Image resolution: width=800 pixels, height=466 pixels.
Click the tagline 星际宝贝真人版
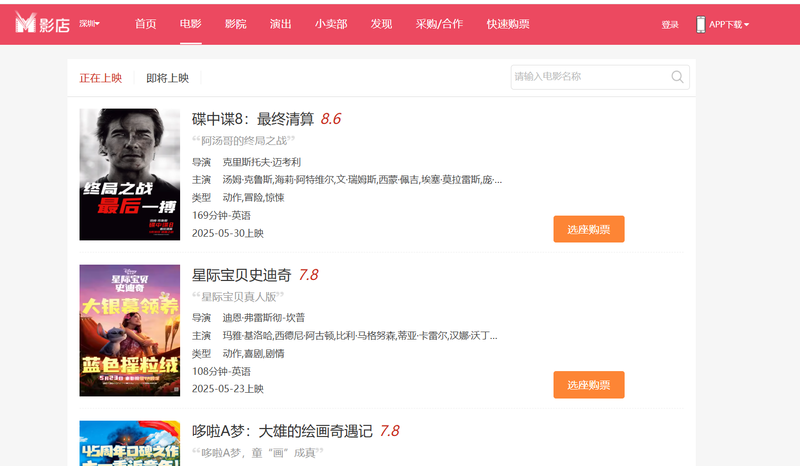[238, 297]
